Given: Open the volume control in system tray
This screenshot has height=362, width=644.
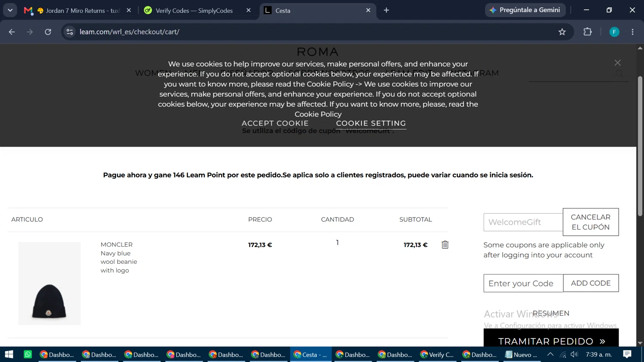Looking at the screenshot, I should point(574,354).
